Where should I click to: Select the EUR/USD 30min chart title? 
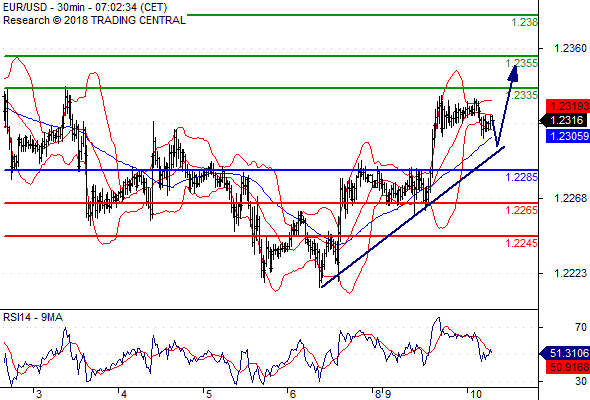(85, 7)
